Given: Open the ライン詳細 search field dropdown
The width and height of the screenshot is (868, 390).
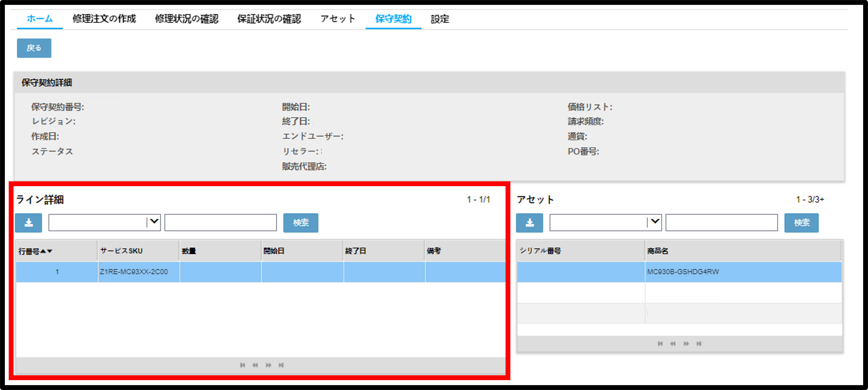Looking at the screenshot, I should click(105, 222).
